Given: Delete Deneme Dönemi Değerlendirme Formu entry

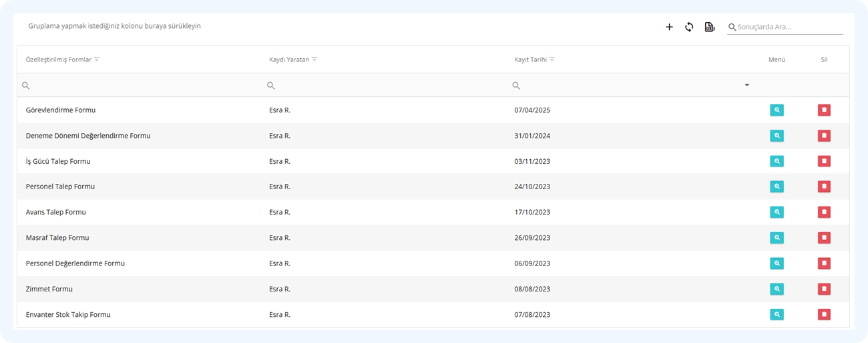Looking at the screenshot, I should [x=824, y=136].
